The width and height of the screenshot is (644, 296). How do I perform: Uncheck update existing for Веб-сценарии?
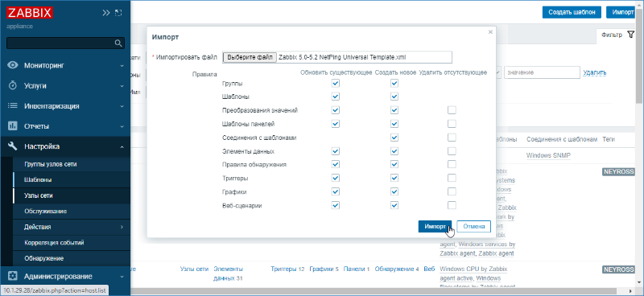pos(336,205)
